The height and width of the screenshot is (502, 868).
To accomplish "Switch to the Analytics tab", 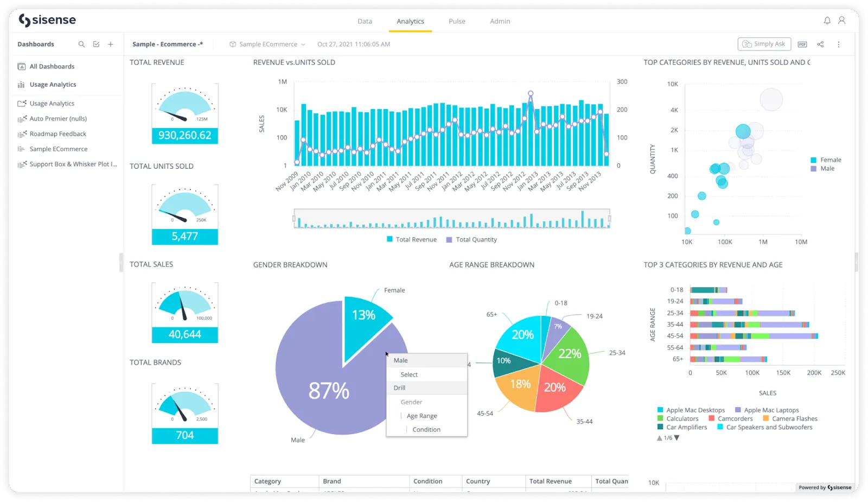I will coord(411,21).
